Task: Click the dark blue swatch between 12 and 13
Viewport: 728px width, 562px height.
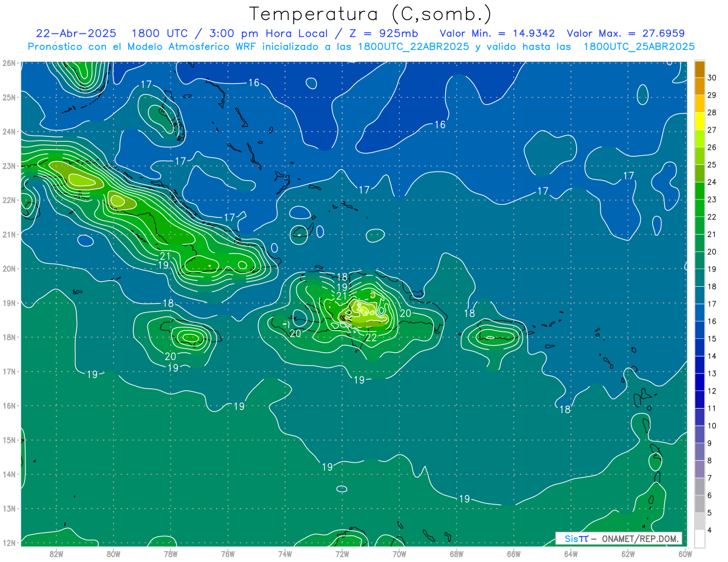Action: (x=699, y=382)
